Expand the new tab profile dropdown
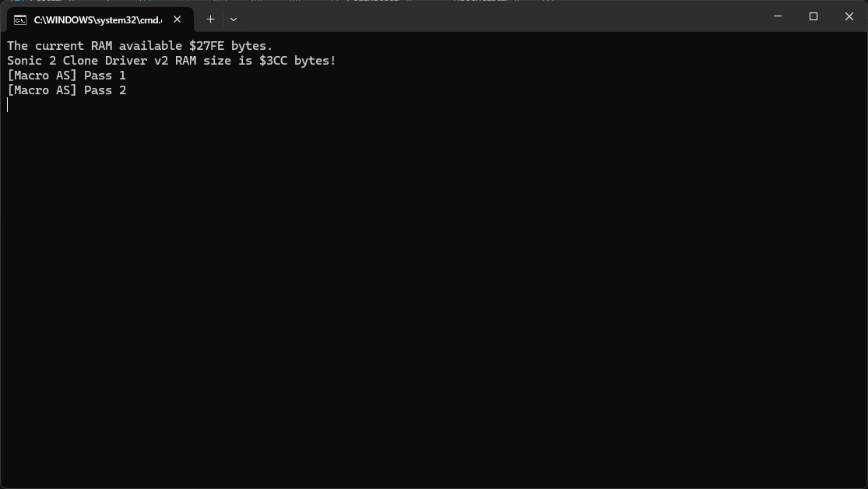Viewport: 868px width, 489px height. (234, 19)
